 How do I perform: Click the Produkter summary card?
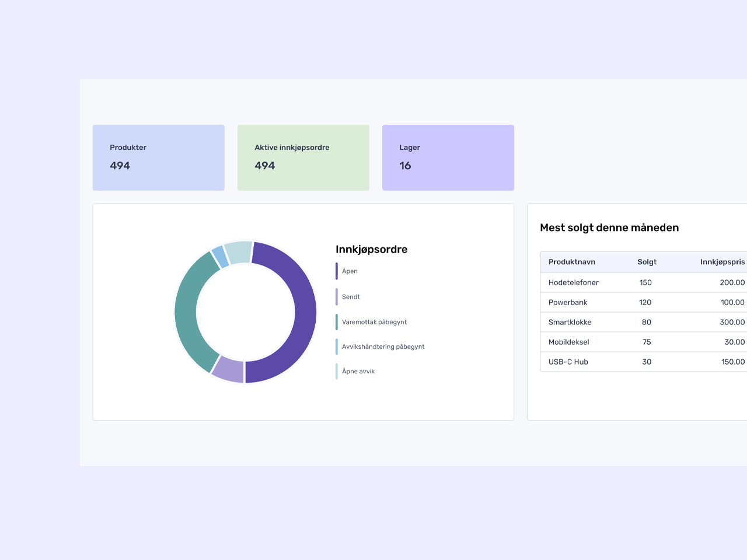click(158, 157)
